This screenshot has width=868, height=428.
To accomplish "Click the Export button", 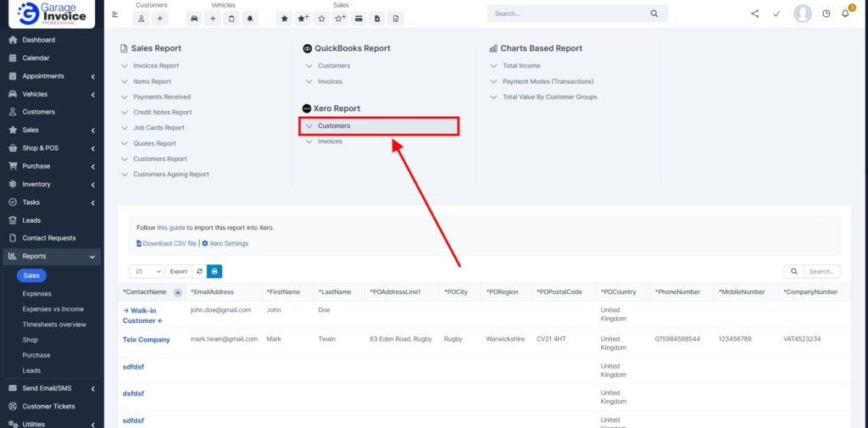I will coord(178,271).
